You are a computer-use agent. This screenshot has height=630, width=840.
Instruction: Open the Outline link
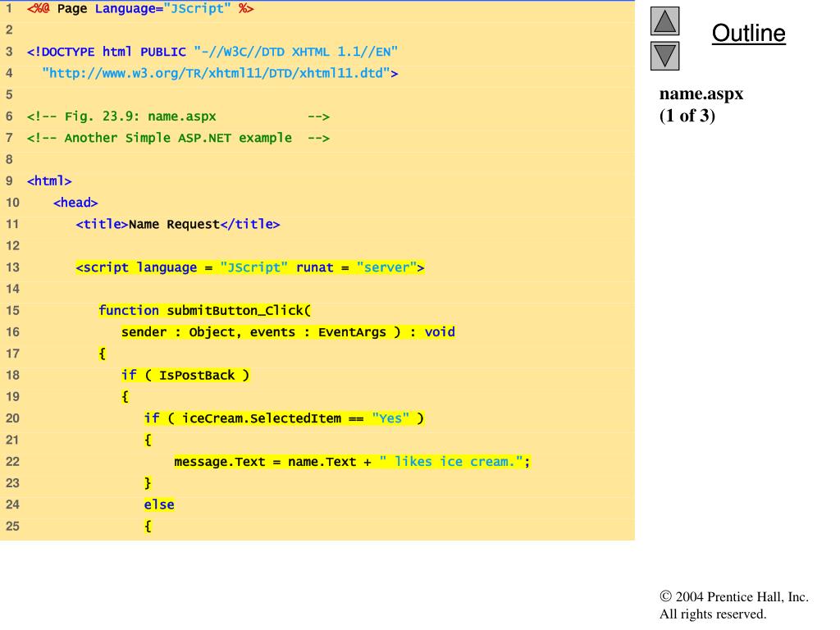coord(748,33)
